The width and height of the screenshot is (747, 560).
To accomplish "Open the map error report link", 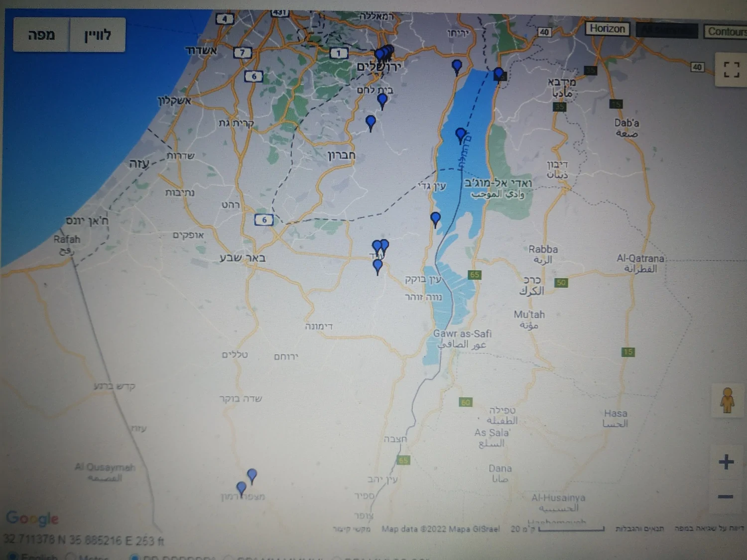I will [x=709, y=529].
